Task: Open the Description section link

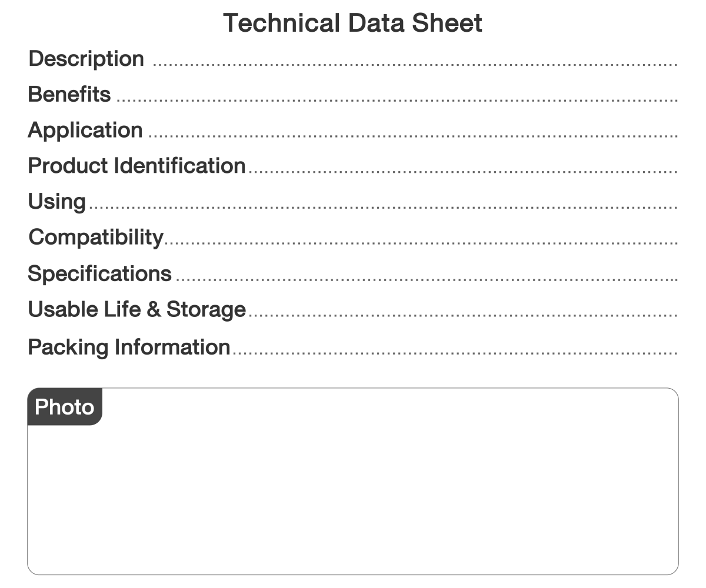Action: [86, 59]
